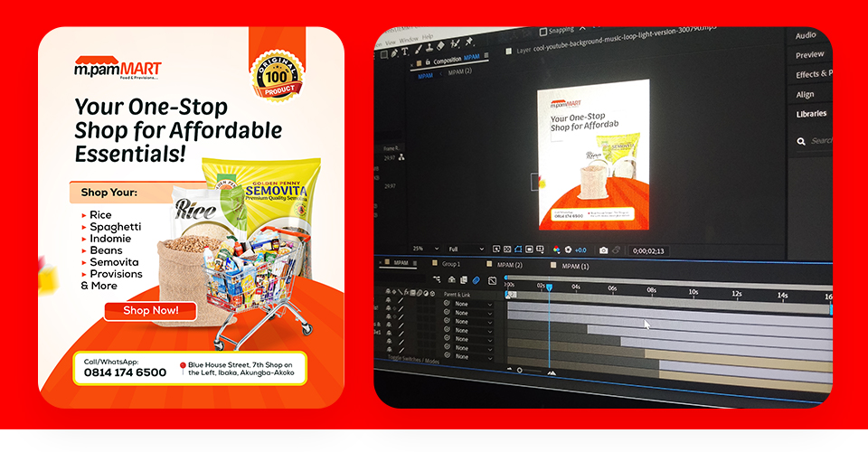
Task: Open the Align panel
Action: tap(805, 95)
